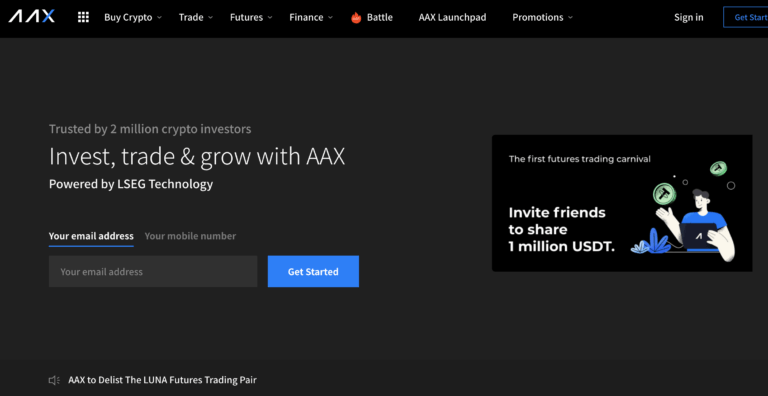Click the Battle flame icon
Image resolution: width=768 pixels, height=396 pixels.
pos(356,18)
